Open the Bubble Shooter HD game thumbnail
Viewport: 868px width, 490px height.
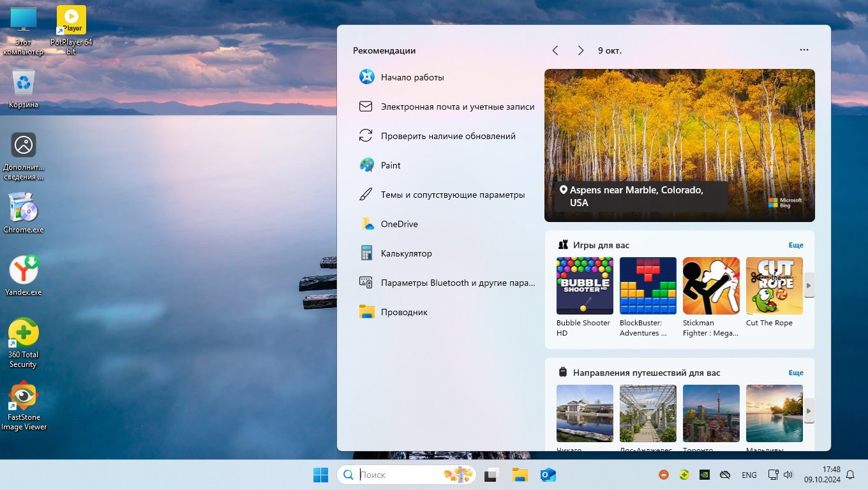click(585, 286)
